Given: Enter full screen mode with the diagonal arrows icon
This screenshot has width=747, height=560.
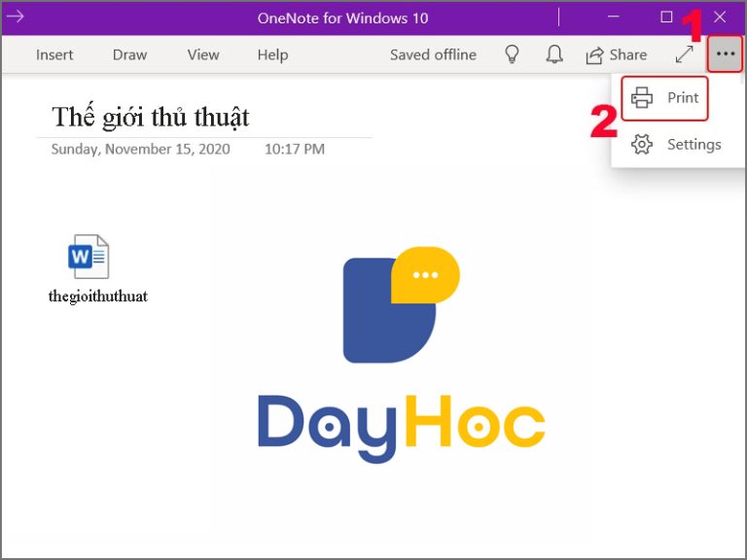Looking at the screenshot, I should (684, 54).
